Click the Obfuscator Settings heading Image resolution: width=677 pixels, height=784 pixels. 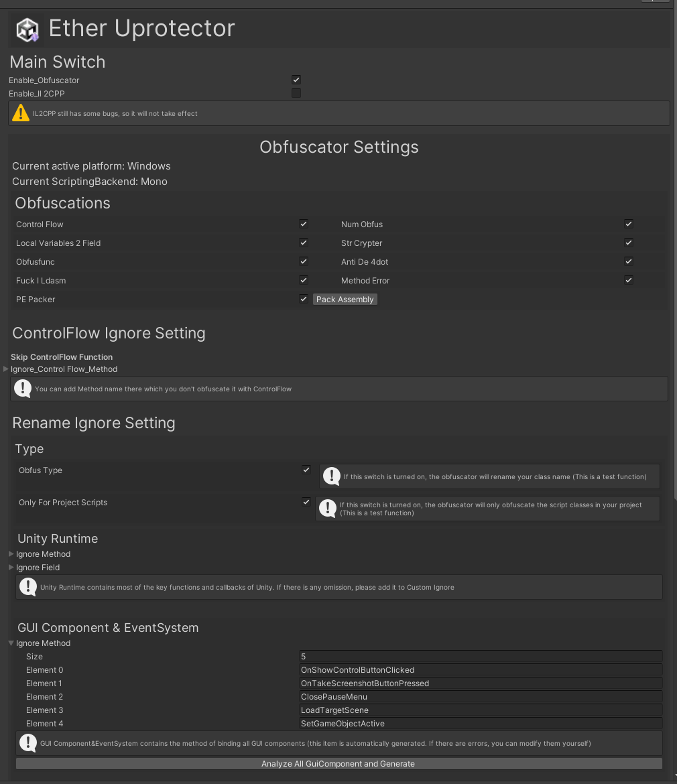click(339, 147)
